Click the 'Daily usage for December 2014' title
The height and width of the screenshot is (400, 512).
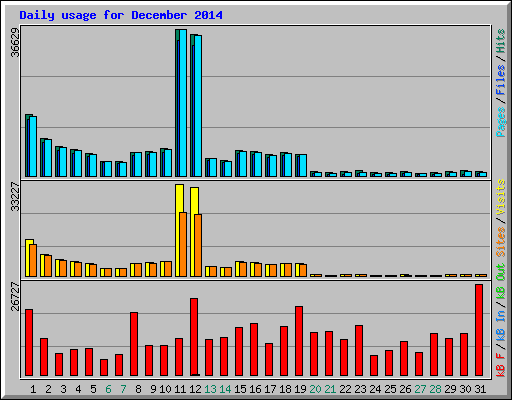click(121, 15)
